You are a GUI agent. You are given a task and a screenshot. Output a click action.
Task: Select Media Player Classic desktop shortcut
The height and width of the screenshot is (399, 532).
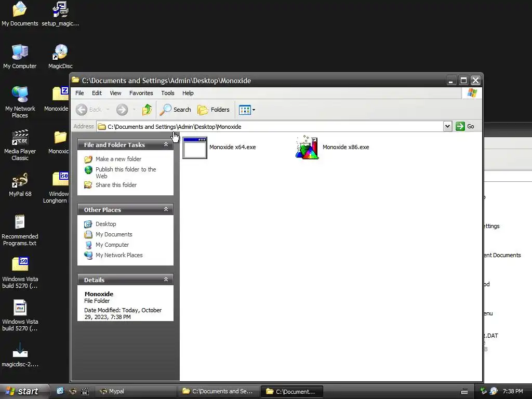click(20, 145)
